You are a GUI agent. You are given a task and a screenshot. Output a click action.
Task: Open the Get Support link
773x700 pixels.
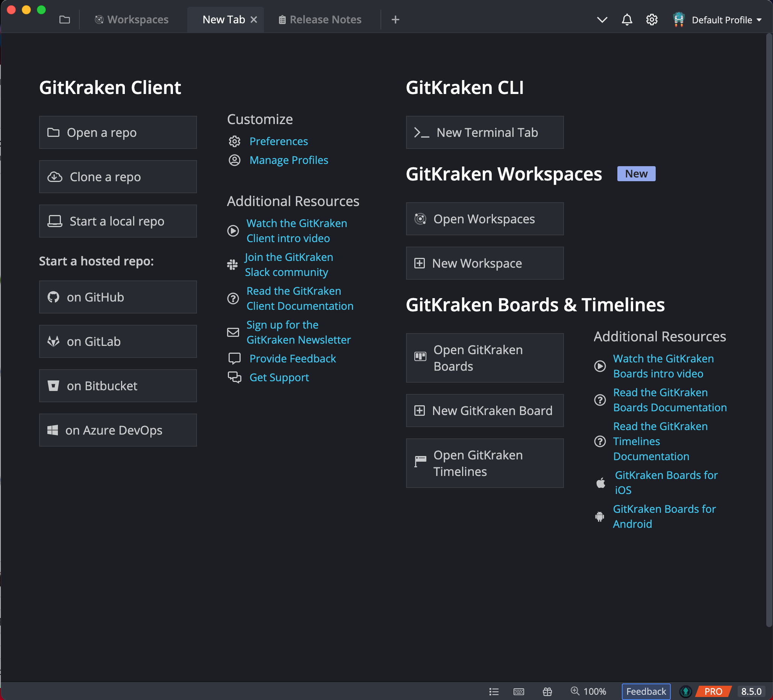[279, 377]
